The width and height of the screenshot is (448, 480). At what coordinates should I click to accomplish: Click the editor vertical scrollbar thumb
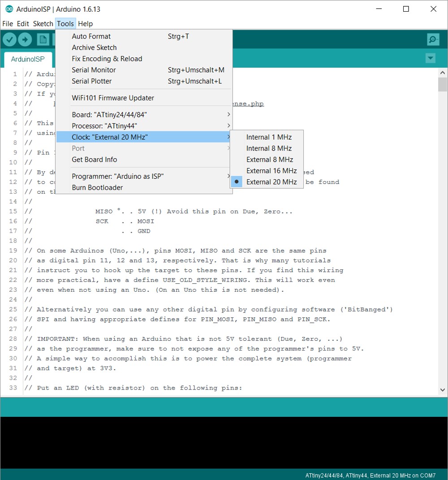tap(443, 85)
